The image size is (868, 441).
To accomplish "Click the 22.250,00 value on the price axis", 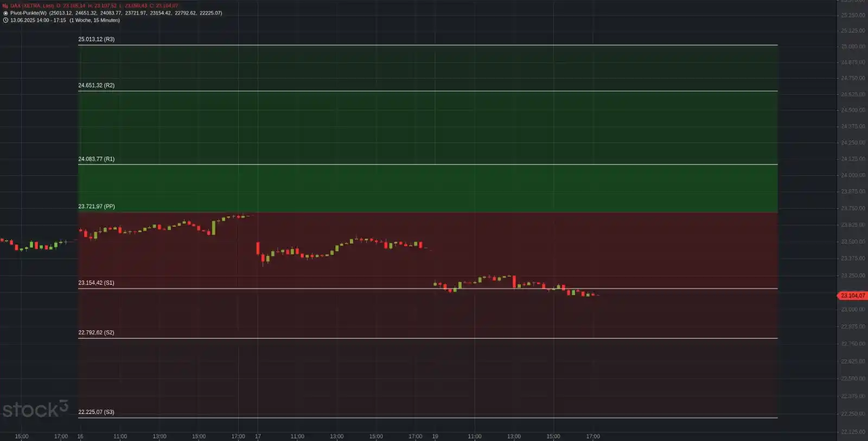I will [x=853, y=414].
